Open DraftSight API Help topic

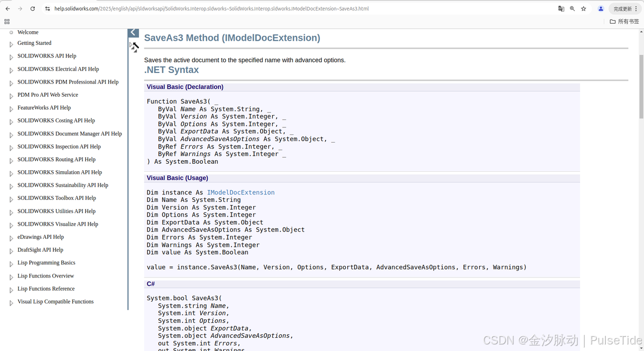tap(40, 250)
